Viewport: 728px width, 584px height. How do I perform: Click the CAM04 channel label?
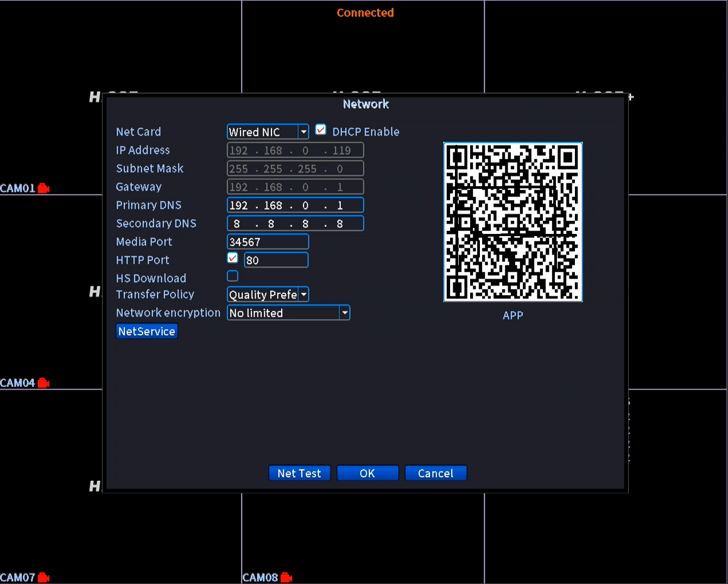pyautogui.click(x=17, y=383)
